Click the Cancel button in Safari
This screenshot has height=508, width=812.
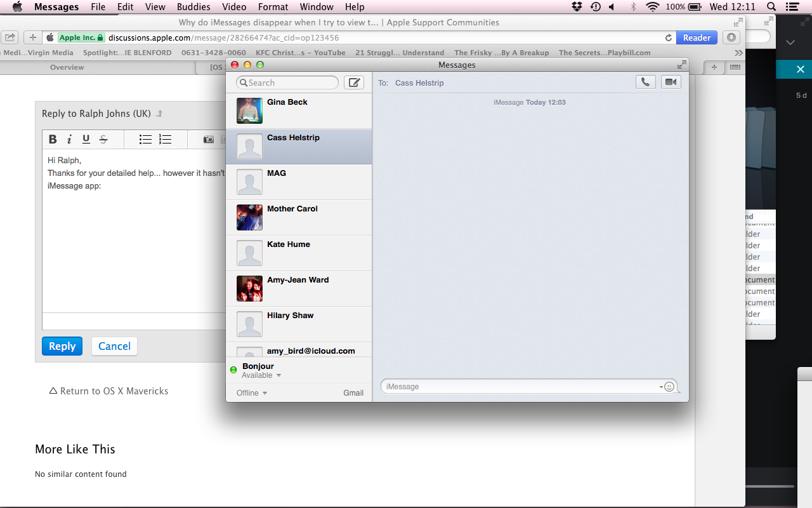point(114,346)
